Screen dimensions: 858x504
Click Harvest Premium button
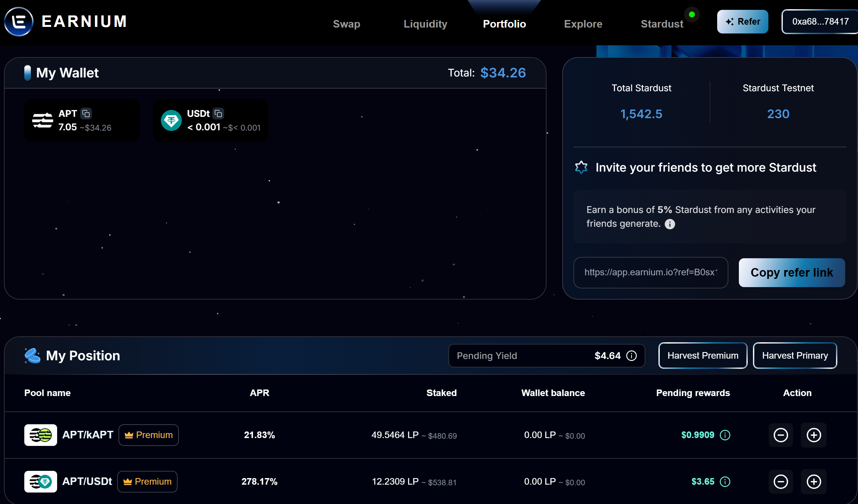[702, 356]
